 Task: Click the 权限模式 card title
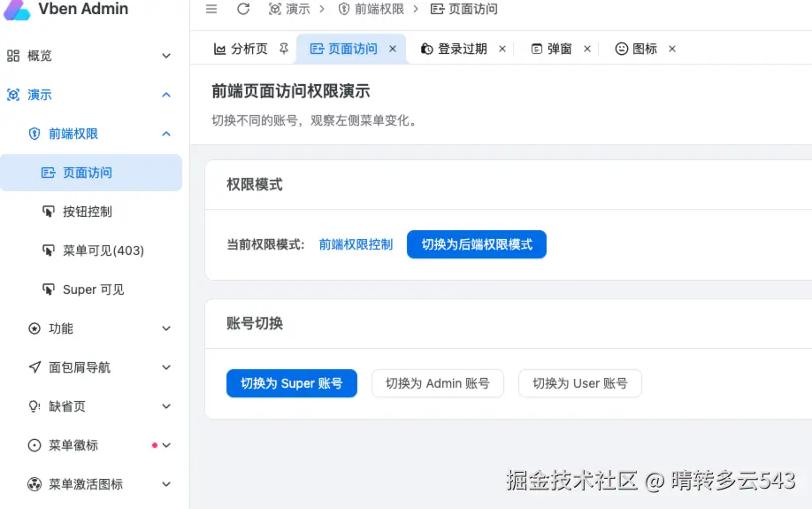pyautogui.click(x=254, y=184)
